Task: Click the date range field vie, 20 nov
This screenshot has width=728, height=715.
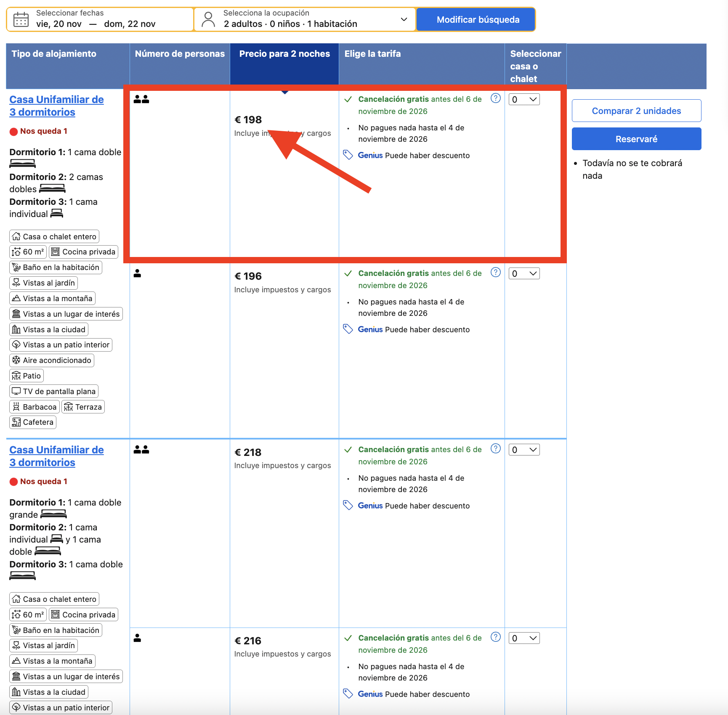Action: click(100, 19)
